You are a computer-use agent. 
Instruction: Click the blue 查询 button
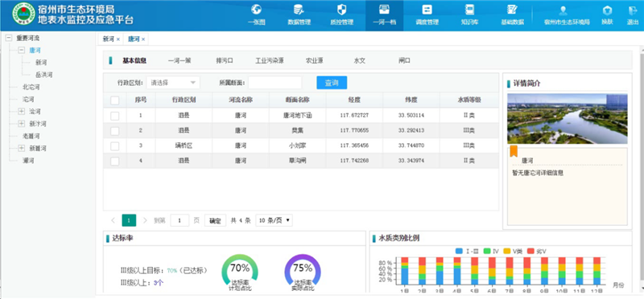(x=332, y=83)
